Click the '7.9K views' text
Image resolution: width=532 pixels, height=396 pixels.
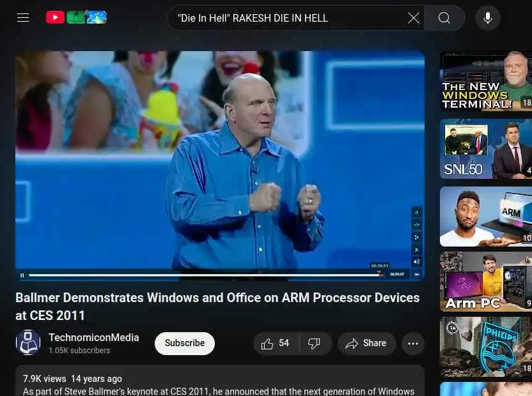click(45, 379)
